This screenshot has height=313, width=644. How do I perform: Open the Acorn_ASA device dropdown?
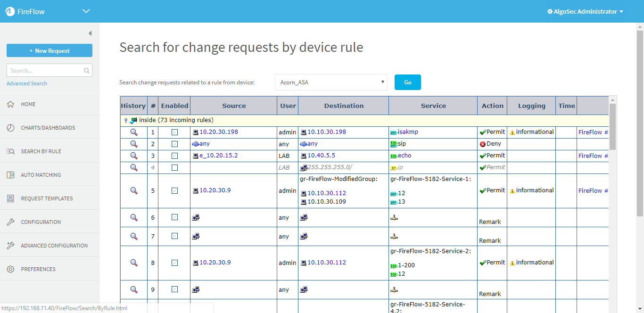coord(331,82)
